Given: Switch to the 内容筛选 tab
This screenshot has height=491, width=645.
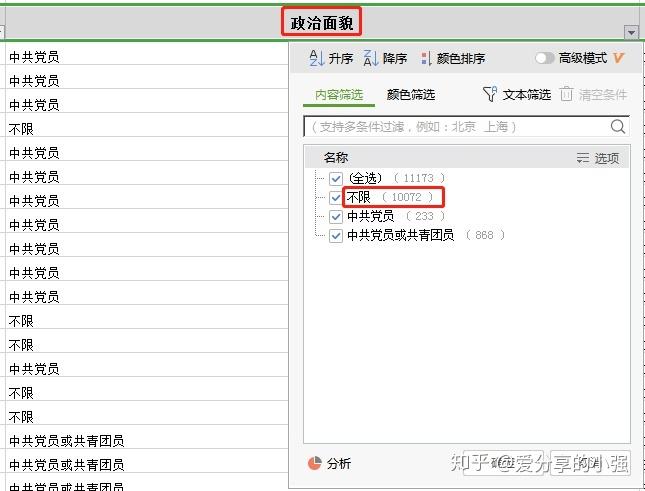Looking at the screenshot, I should click(x=339, y=95).
